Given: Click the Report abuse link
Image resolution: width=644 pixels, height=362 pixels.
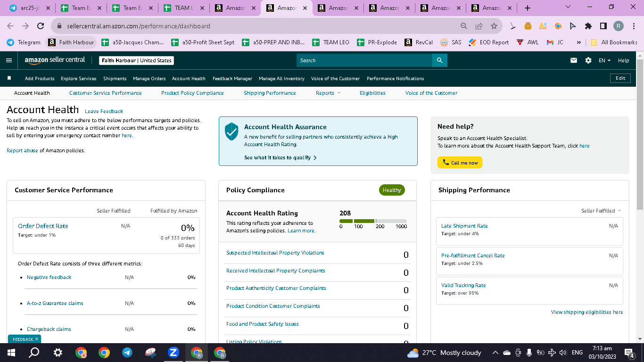Looking at the screenshot, I should tap(22, 150).
